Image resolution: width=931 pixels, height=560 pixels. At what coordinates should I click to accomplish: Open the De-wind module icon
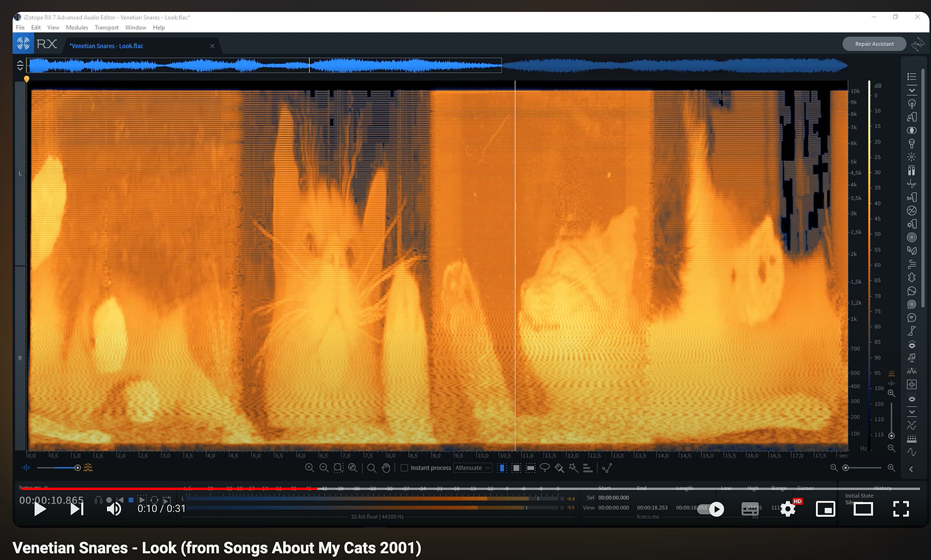(x=912, y=263)
